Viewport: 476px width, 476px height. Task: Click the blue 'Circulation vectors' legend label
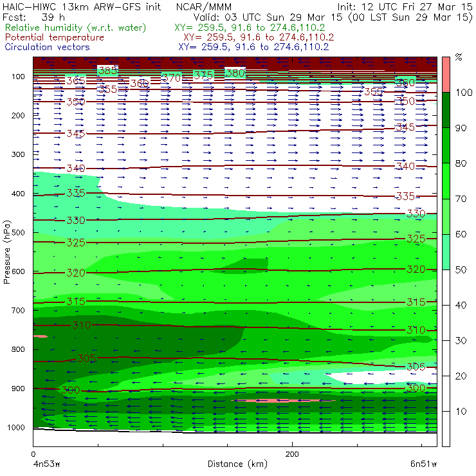pyautogui.click(x=47, y=47)
